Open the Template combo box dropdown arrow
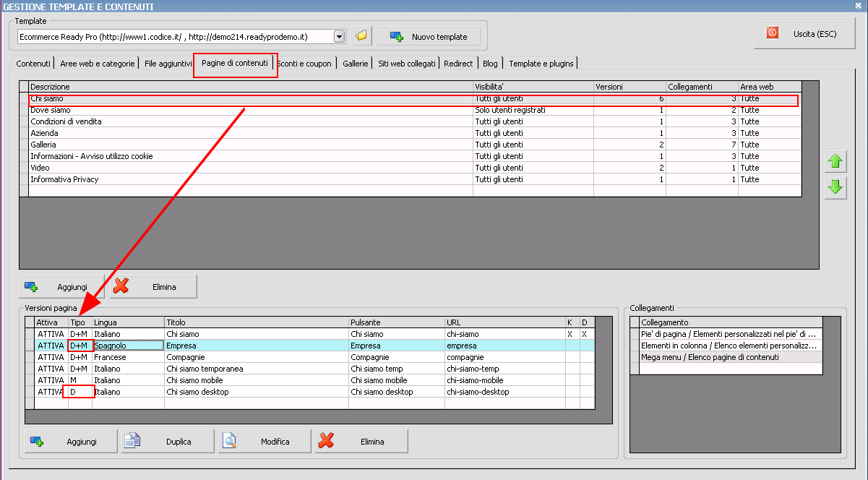The image size is (868, 480). 339,36
